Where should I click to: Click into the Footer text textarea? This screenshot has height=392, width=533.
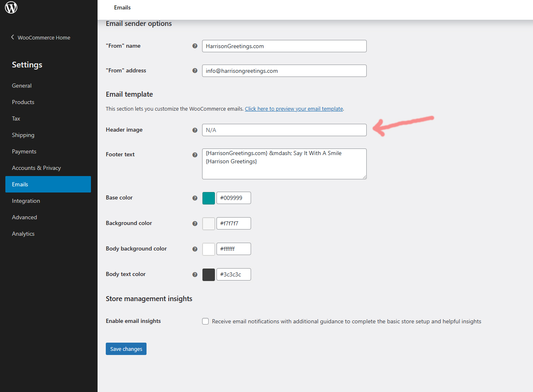pyautogui.click(x=284, y=164)
